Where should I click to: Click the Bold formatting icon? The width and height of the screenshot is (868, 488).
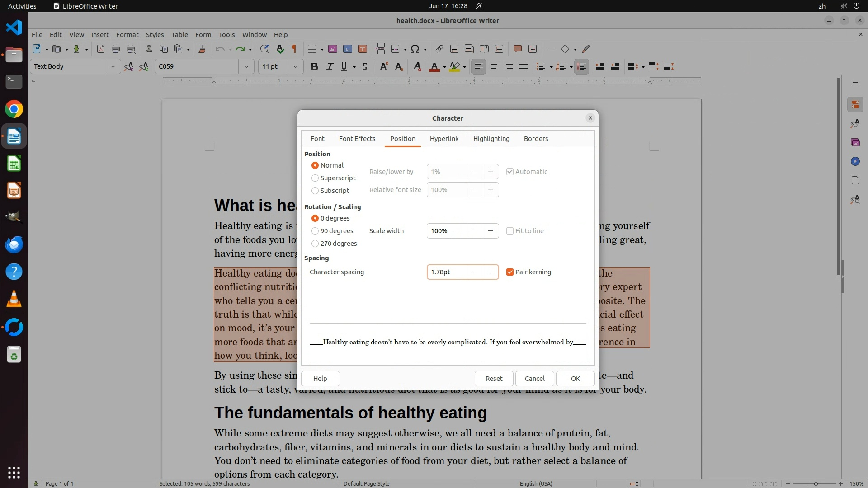pyautogui.click(x=315, y=67)
